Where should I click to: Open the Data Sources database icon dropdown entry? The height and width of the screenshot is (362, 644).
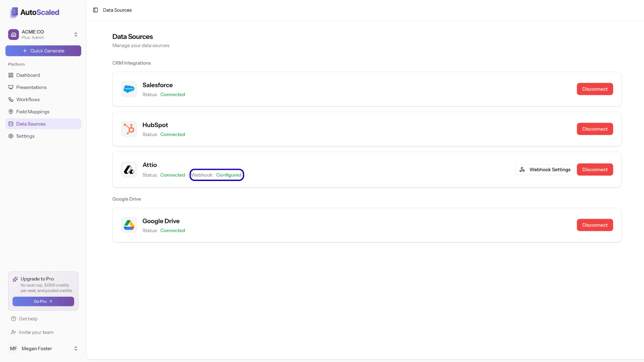[10, 124]
